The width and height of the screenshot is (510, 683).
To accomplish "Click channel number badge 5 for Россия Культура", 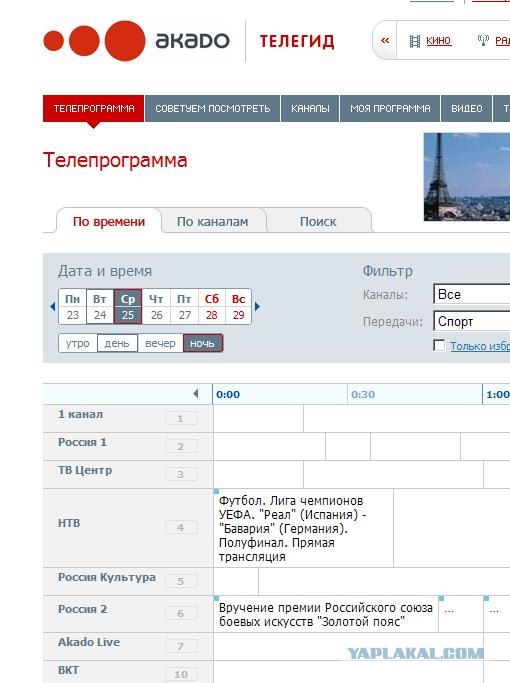I will click(181, 581).
